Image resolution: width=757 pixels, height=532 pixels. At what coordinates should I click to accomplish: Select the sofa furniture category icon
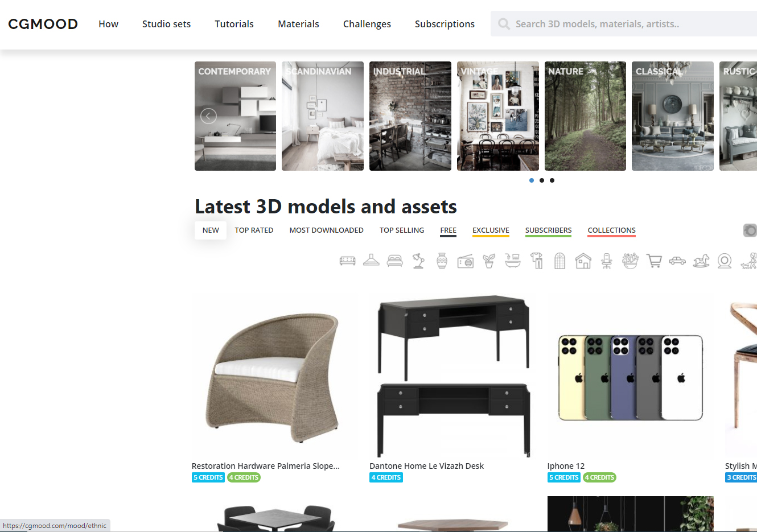click(347, 261)
